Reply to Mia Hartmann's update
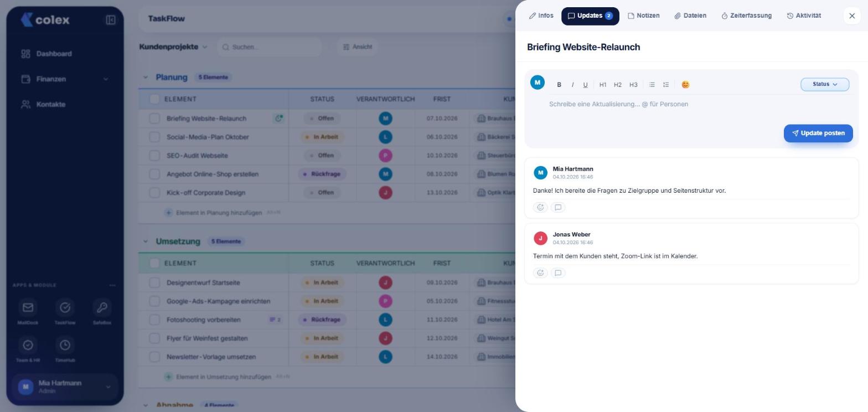 click(558, 207)
